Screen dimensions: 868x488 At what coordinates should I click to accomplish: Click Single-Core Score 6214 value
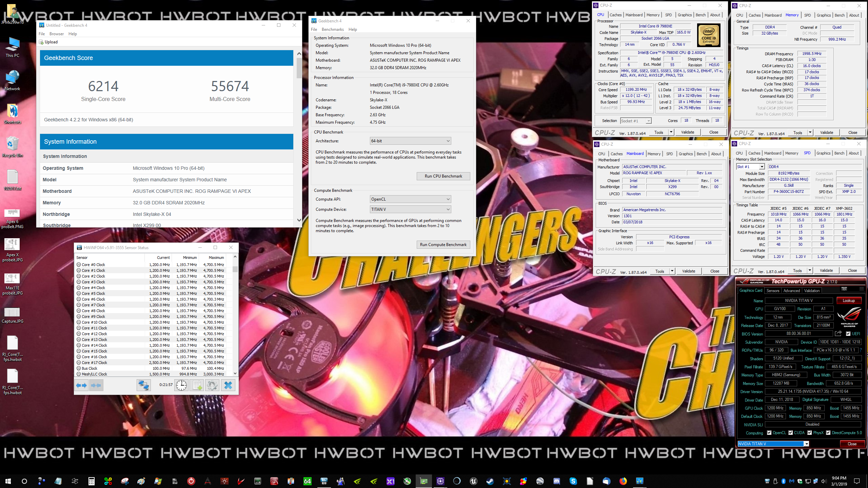pos(103,86)
